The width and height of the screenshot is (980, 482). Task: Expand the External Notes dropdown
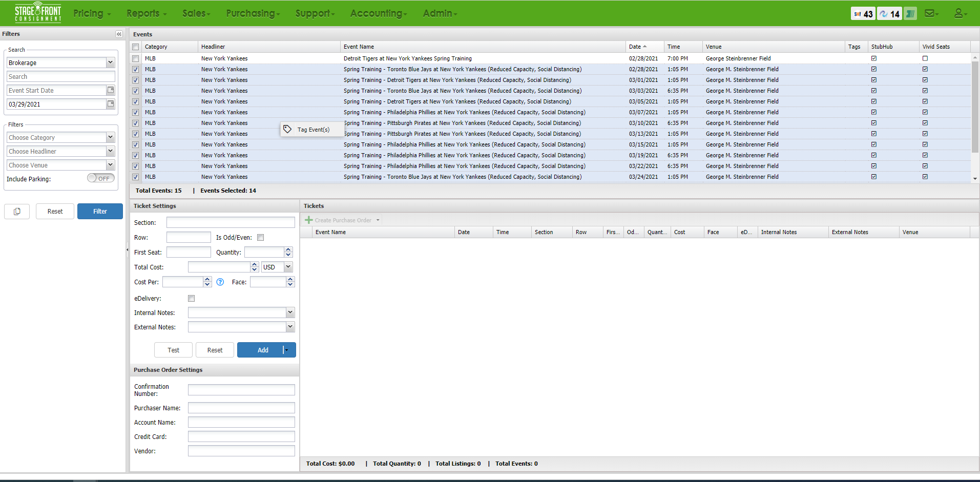pos(290,327)
